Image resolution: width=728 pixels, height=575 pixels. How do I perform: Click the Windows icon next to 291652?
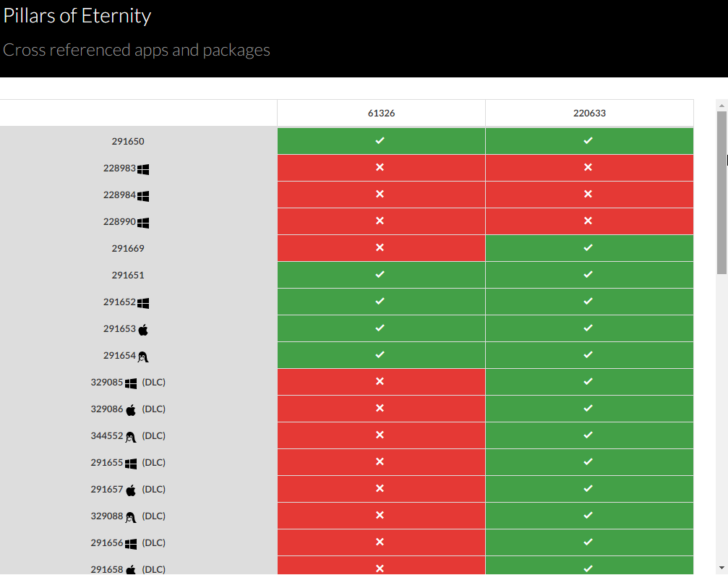[x=143, y=302]
